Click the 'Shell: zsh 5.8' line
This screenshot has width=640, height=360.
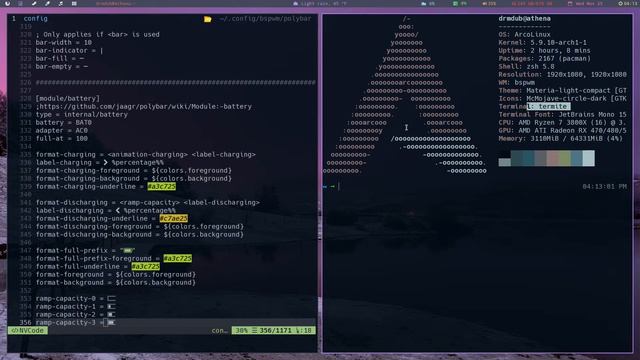[527, 67]
